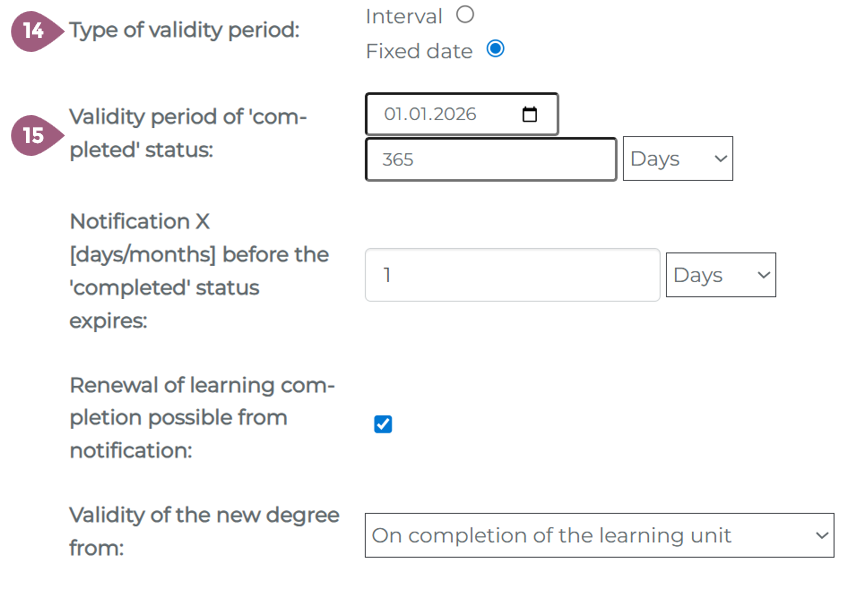Click the 'Interval' option label text
The height and width of the screenshot is (589, 863).
(404, 16)
